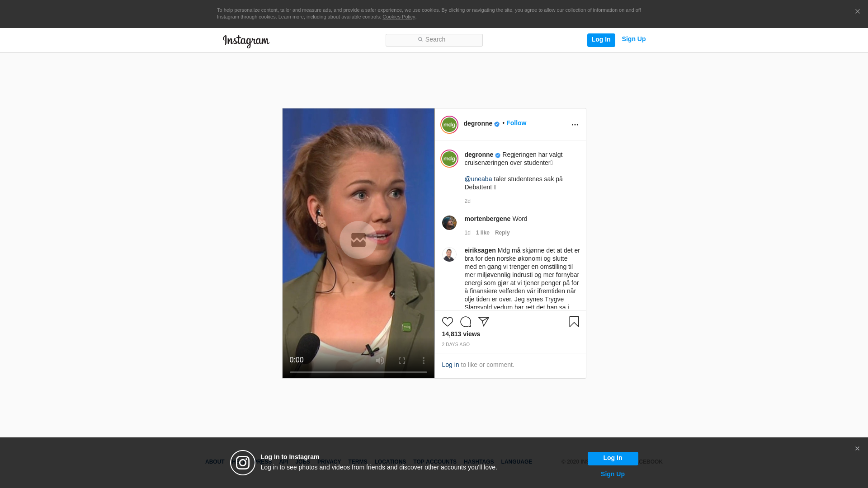868x488 pixels.
Task: Open the video's vertical more-options menu
Action: click(424, 360)
